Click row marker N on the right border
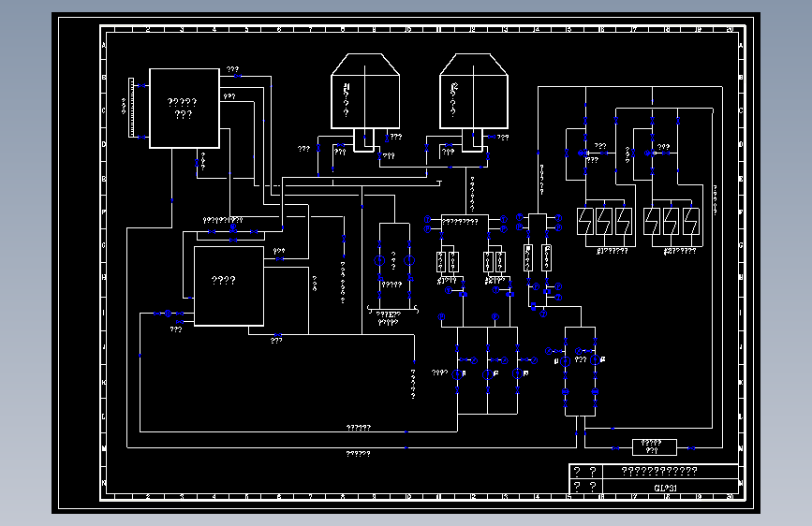This screenshot has height=526, width=812. (741, 483)
